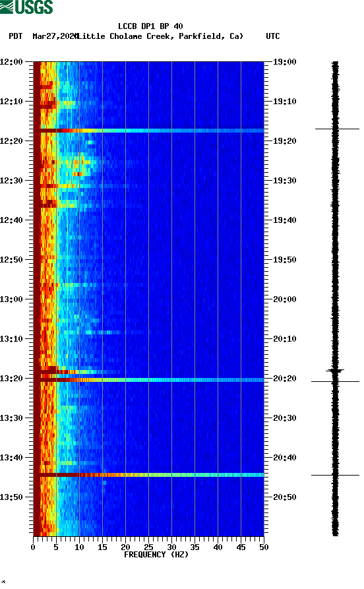This screenshot has height=589, width=364.
Task: Click the broadband event band at 13:20
Action: tap(149, 380)
